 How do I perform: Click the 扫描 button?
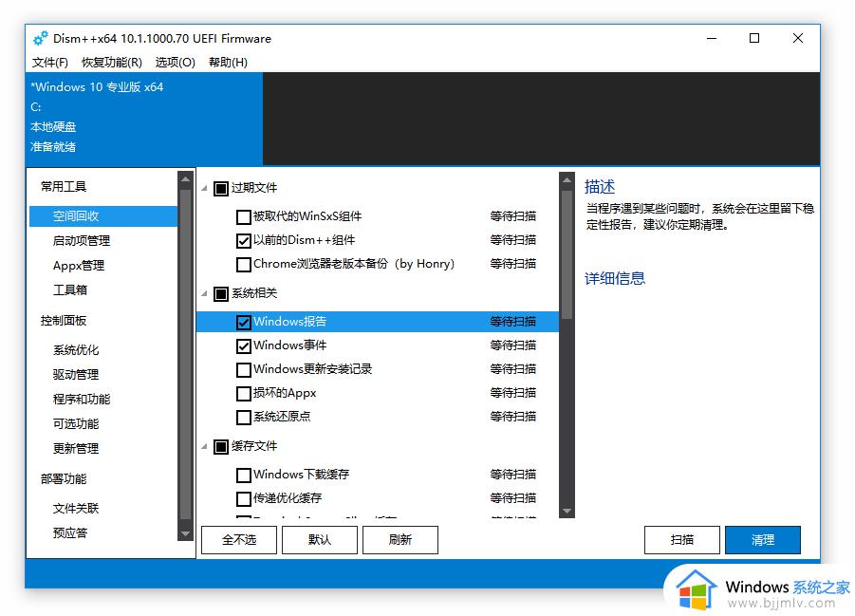point(682,540)
